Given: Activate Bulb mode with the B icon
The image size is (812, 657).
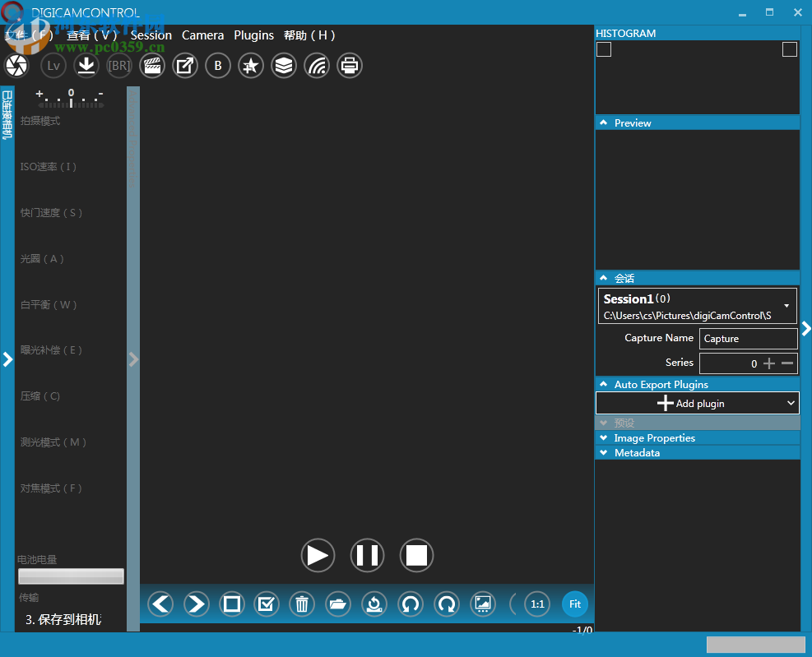Looking at the screenshot, I should coord(218,66).
